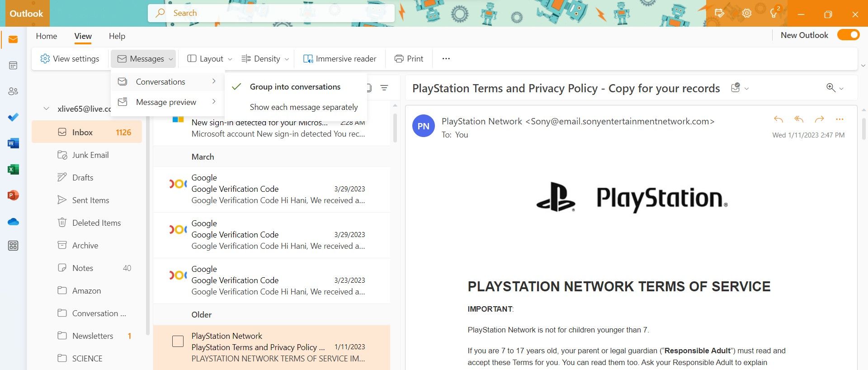Image resolution: width=868 pixels, height=370 pixels.
Task: Select the View tab
Action: (83, 36)
